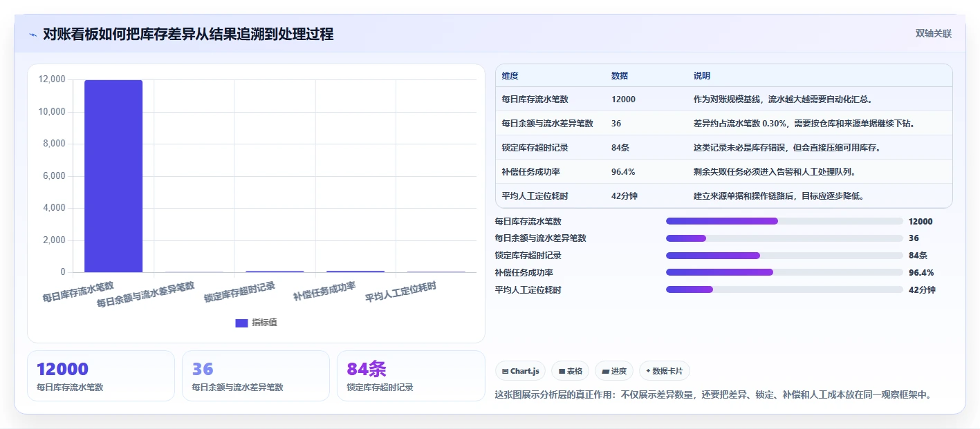
Task: Click the 10,000 y-axis label
Action: (52, 111)
